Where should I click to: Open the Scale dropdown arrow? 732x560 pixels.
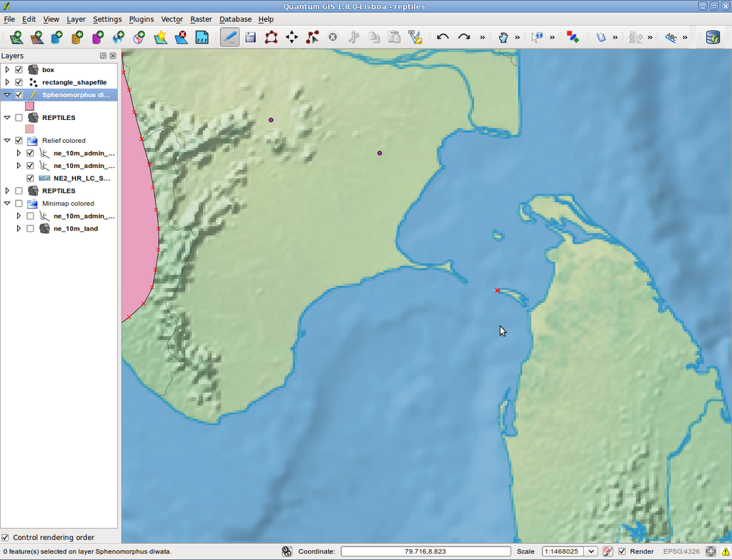pyautogui.click(x=591, y=551)
